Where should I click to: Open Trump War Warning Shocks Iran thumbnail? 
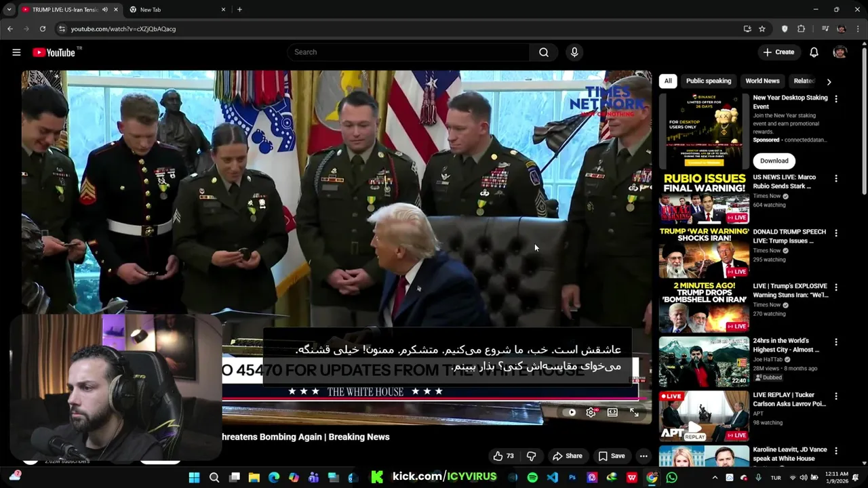(x=704, y=253)
